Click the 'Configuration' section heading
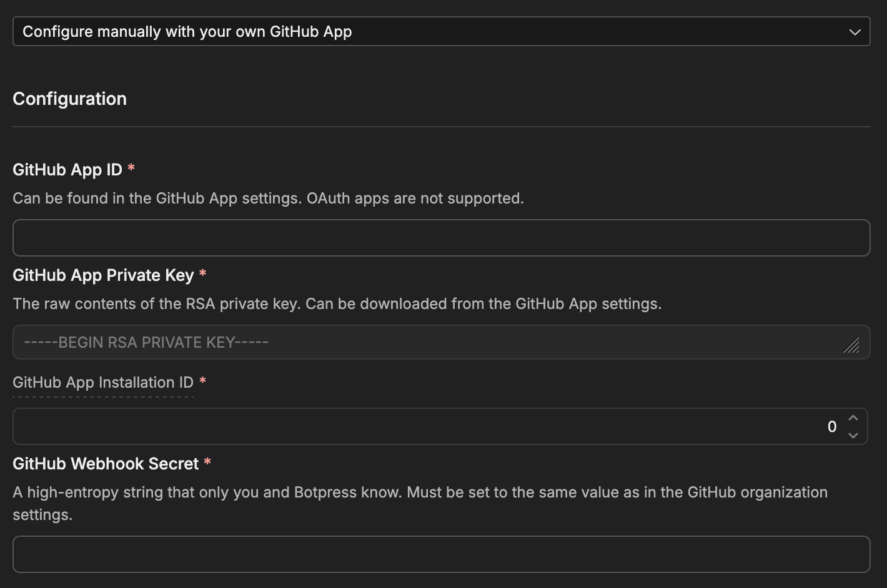The width and height of the screenshot is (887, 588). (69, 99)
